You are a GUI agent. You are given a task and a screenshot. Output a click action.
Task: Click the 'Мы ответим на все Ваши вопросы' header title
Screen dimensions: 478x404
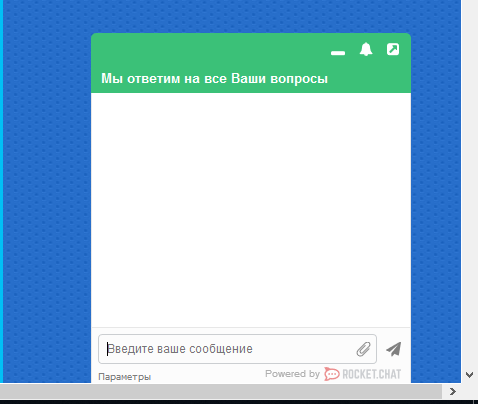214,79
